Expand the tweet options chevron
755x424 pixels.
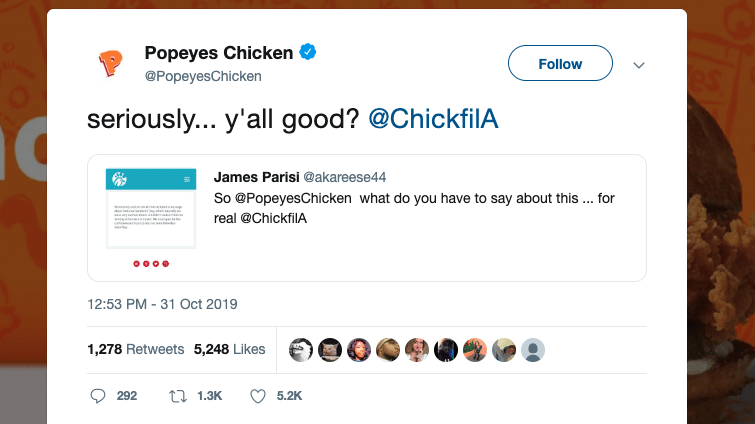click(x=639, y=65)
